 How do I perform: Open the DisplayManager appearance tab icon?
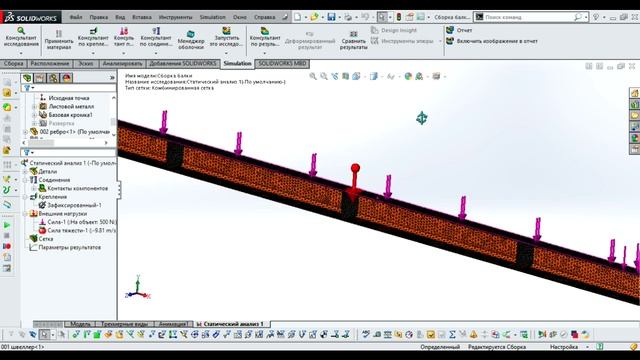pos(67,78)
